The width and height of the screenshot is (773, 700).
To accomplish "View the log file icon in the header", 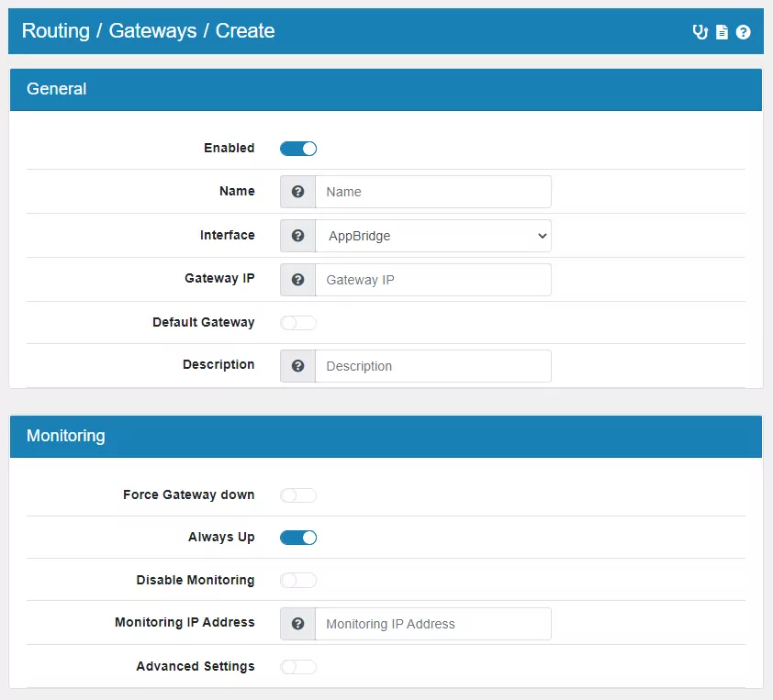I will pyautogui.click(x=722, y=31).
